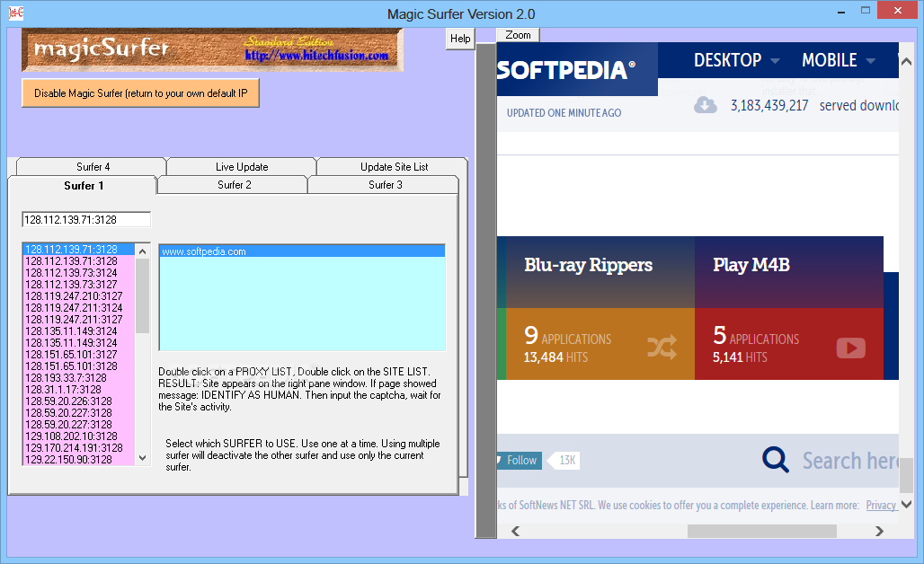Click the Magic Surfer app icon in title bar

point(16,13)
